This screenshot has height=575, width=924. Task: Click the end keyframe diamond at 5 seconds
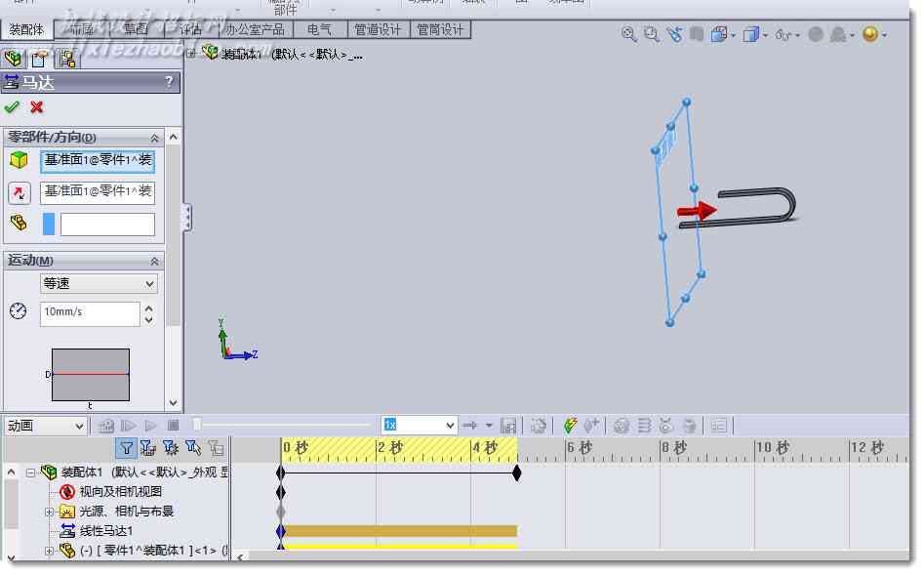point(517,472)
